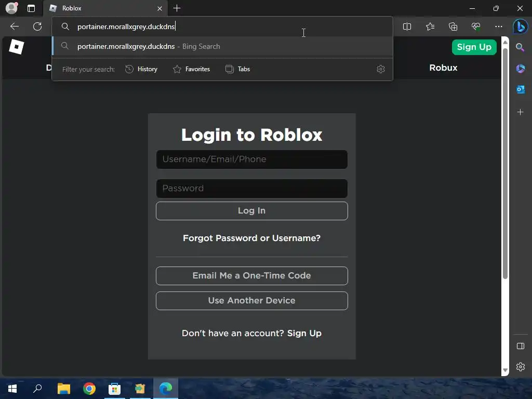
Task: Open Bing Copilot sidebar button
Action: click(x=520, y=26)
